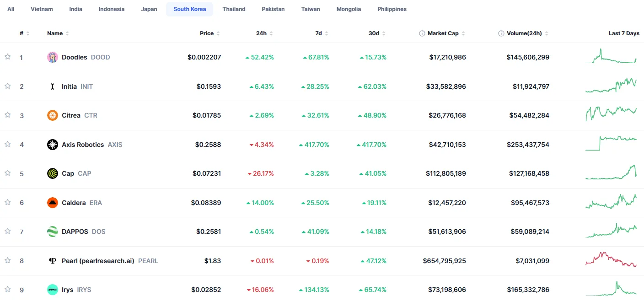The width and height of the screenshot is (644, 302).
Task: Click the Initia coin logo
Action: (53, 86)
